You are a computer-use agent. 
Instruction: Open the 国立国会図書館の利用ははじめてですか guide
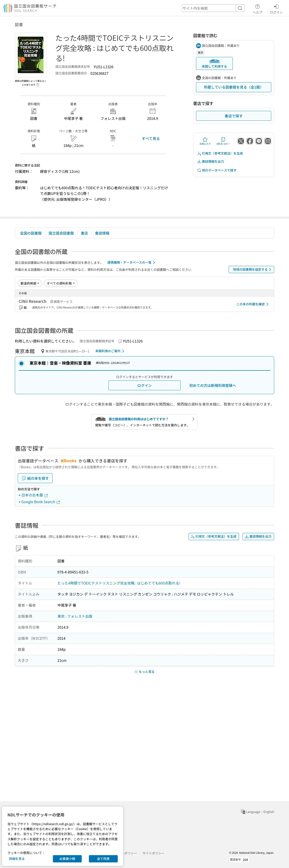pyautogui.click(x=144, y=422)
